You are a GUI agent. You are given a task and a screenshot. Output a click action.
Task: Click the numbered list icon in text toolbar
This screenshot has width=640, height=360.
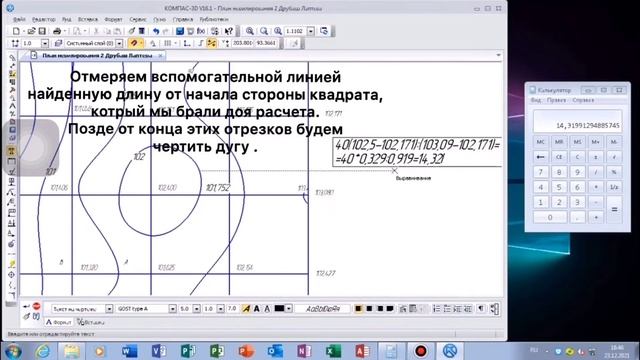436,309
